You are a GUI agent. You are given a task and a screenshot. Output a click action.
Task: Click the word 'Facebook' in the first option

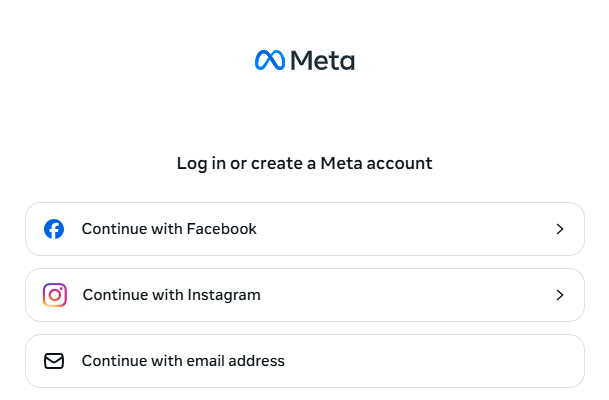(x=222, y=229)
